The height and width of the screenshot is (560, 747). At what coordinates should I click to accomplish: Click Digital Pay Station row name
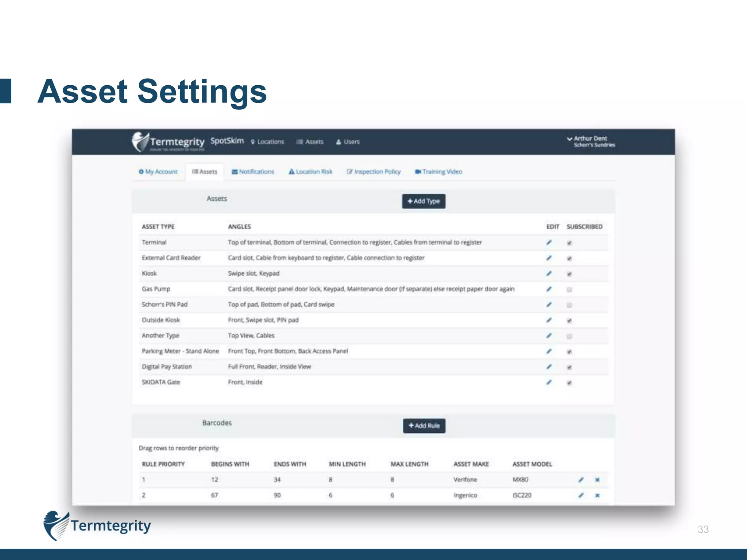(167, 367)
